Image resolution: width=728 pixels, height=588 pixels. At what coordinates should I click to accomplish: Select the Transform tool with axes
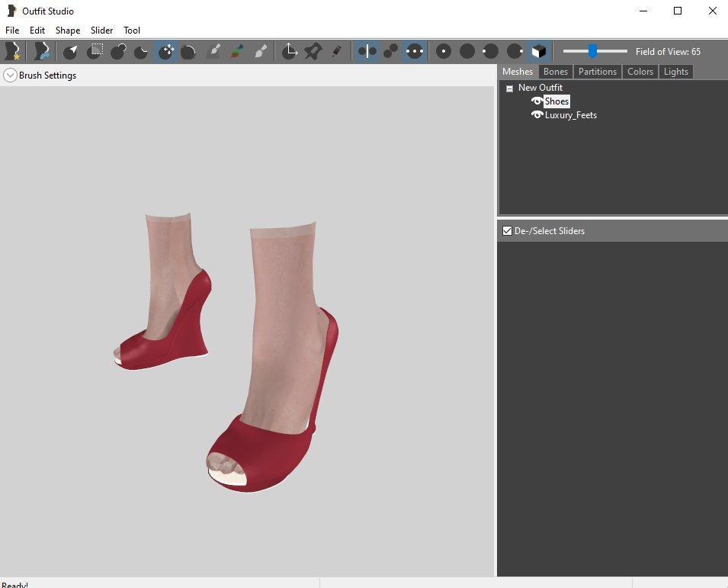[x=289, y=51]
